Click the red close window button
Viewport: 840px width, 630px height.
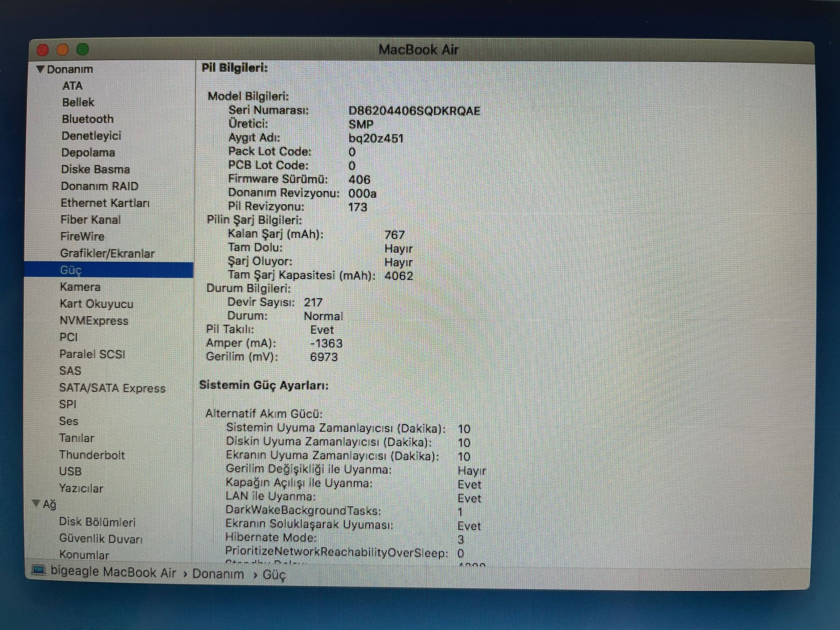click(x=43, y=50)
